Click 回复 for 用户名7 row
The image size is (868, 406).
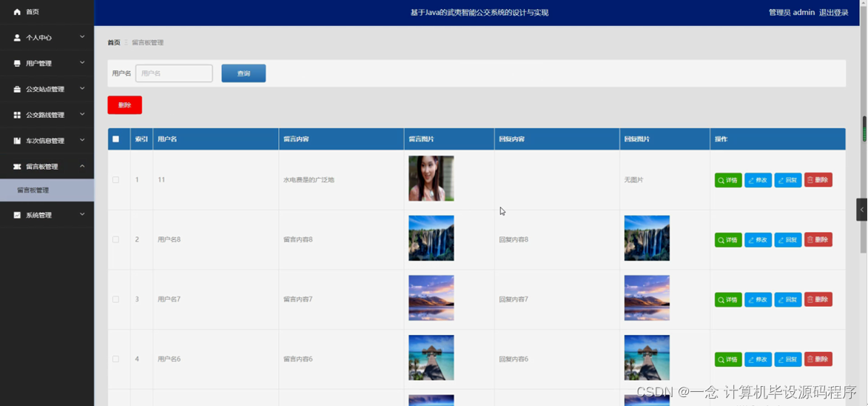(x=788, y=299)
